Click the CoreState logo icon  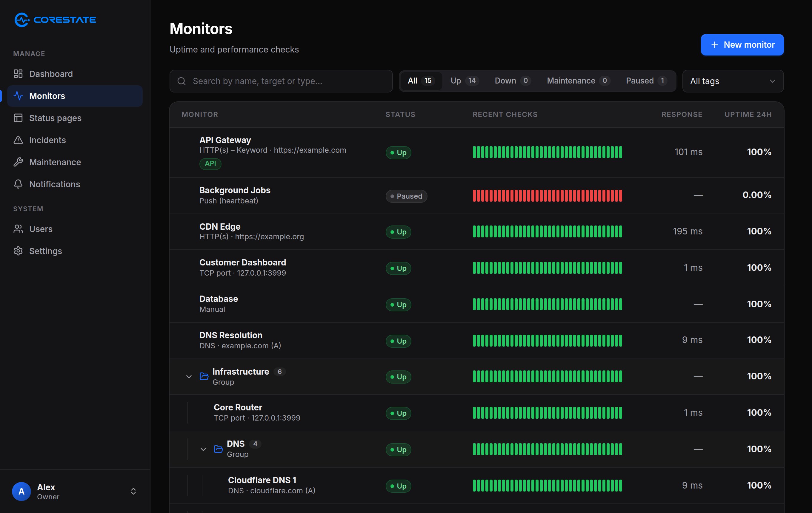point(21,20)
